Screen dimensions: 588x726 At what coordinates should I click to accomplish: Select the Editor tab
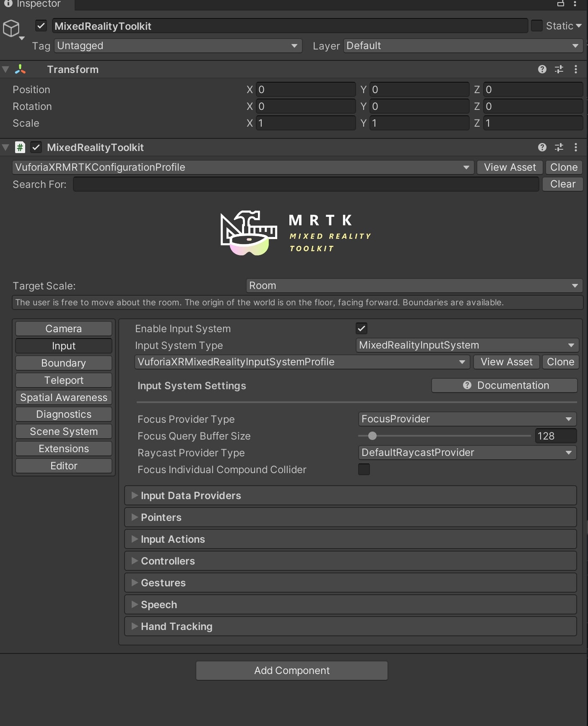64,466
